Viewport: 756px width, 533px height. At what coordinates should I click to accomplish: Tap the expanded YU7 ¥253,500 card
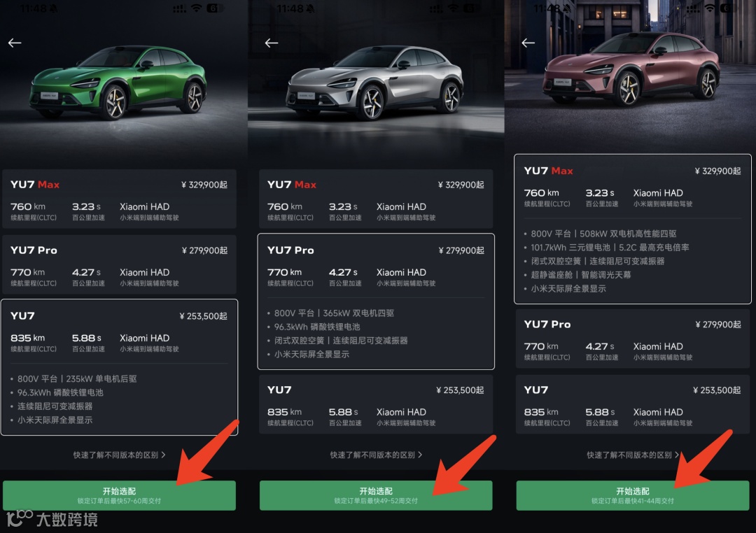coord(119,367)
